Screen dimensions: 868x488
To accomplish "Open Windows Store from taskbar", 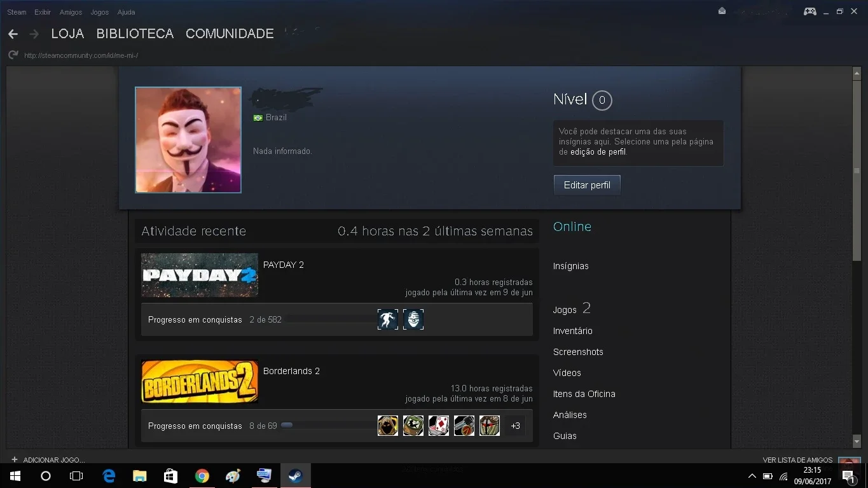I will 170,476.
